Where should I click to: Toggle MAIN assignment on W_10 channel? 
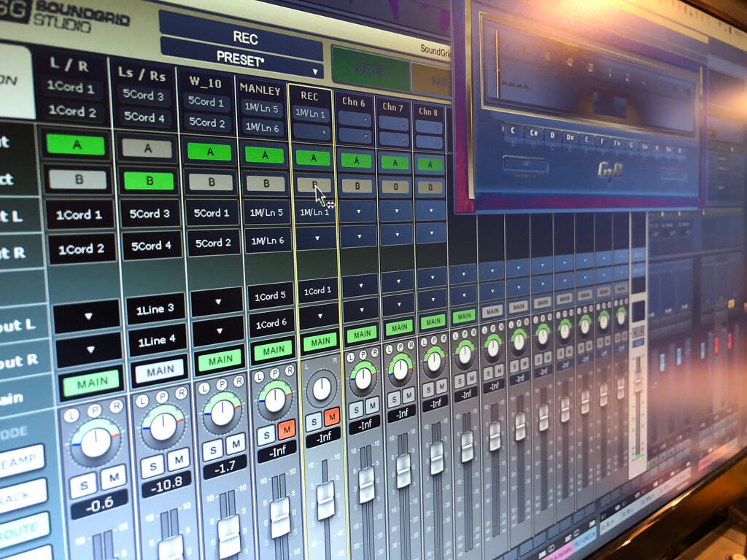pos(219,360)
